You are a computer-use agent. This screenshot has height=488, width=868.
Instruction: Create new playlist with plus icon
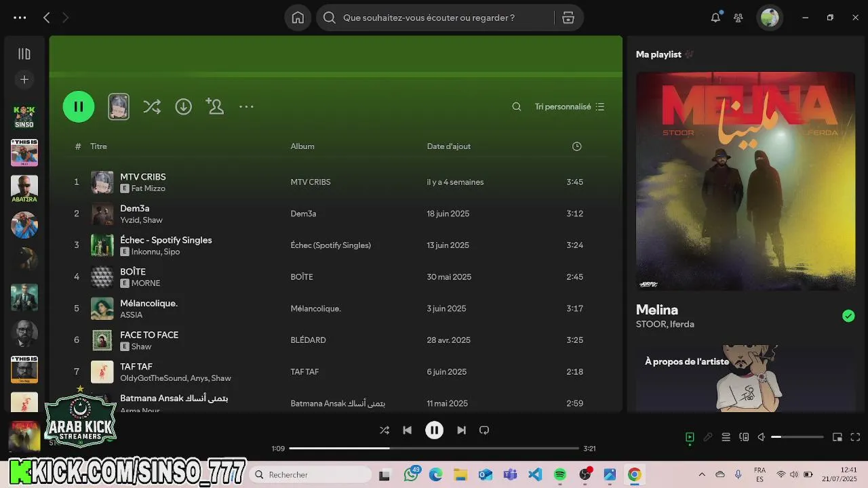click(24, 79)
